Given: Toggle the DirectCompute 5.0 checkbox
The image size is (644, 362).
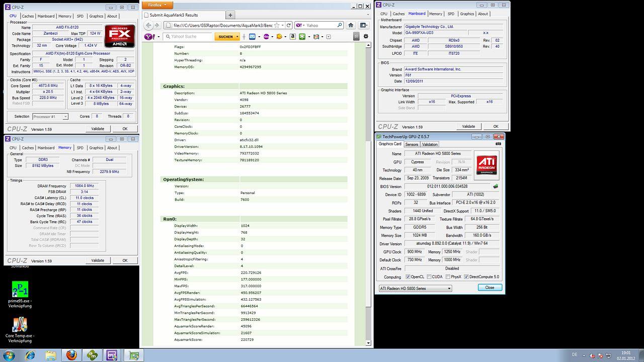Looking at the screenshot, I should [466, 277].
